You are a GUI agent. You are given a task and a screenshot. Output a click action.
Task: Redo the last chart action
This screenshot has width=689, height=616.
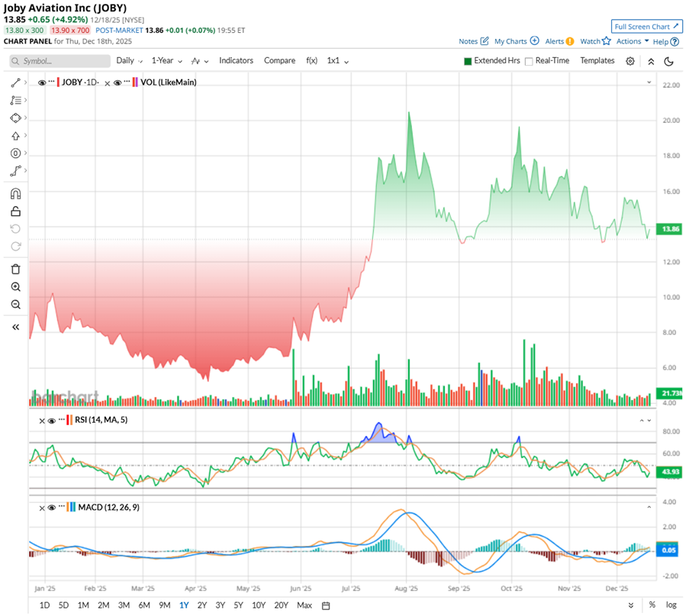[x=15, y=247]
